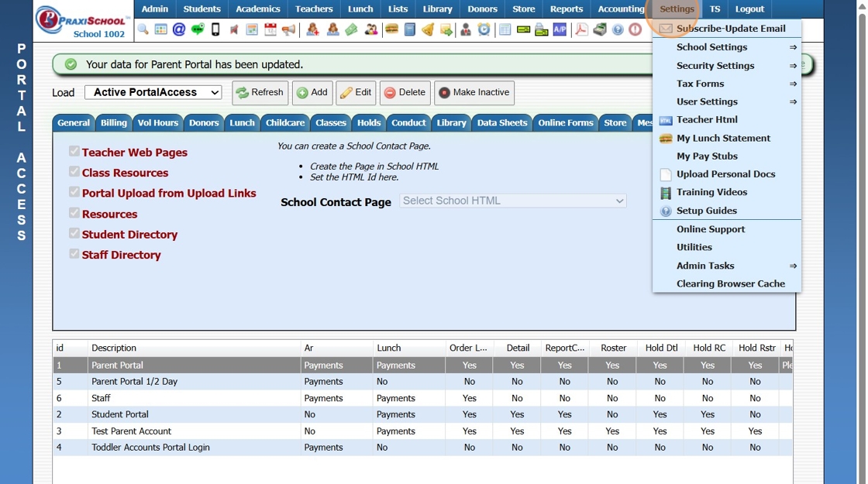Open the blue A/P icon
This screenshot has height=484, width=868.
click(x=560, y=30)
